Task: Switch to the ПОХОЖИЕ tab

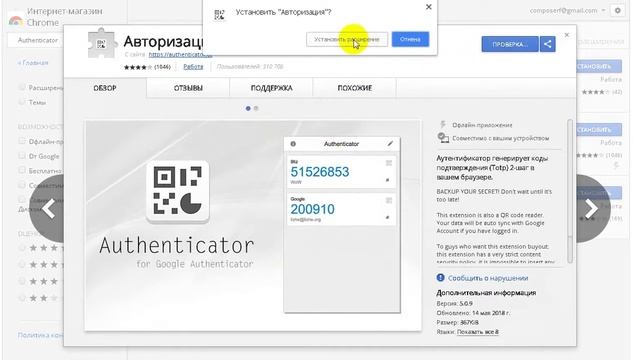Action: [355, 88]
